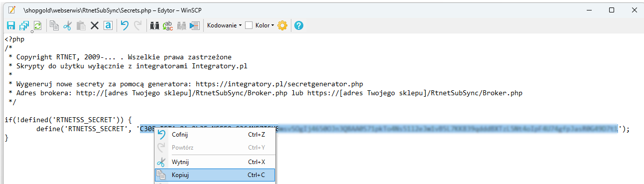Open help with the blue question mark icon
644x184 pixels.
tap(299, 25)
